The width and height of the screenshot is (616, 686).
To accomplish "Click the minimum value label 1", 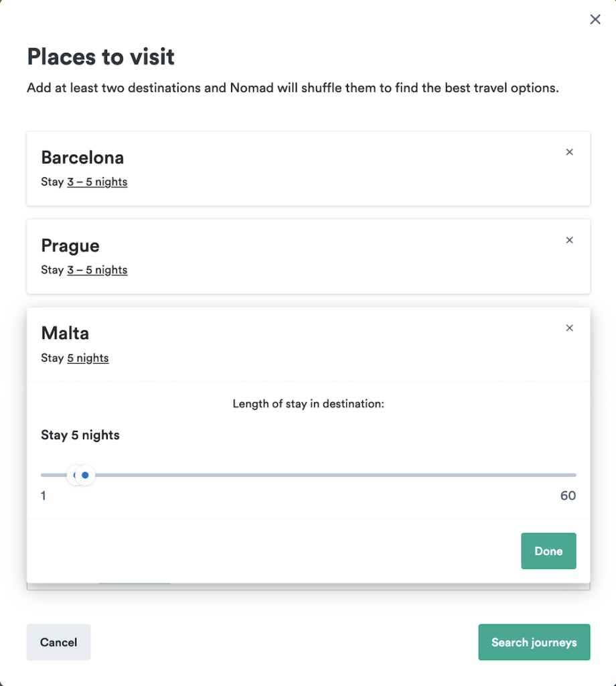I will click(44, 496).
